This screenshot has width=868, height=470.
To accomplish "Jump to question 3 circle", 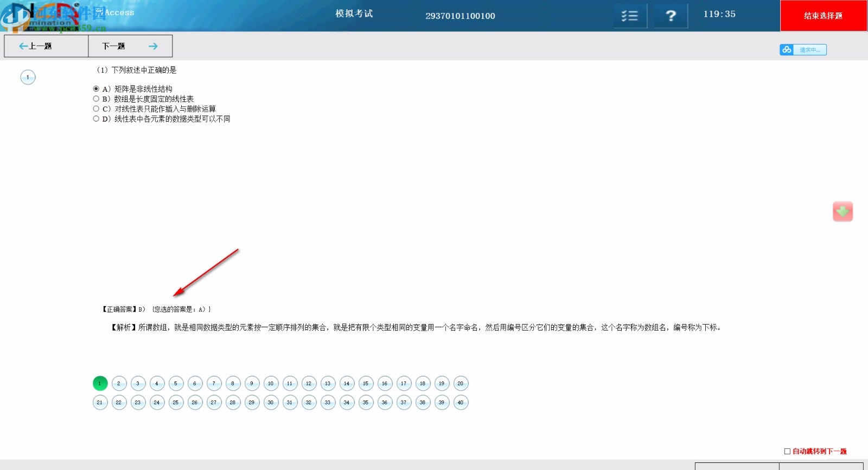I will coord(138,384).
